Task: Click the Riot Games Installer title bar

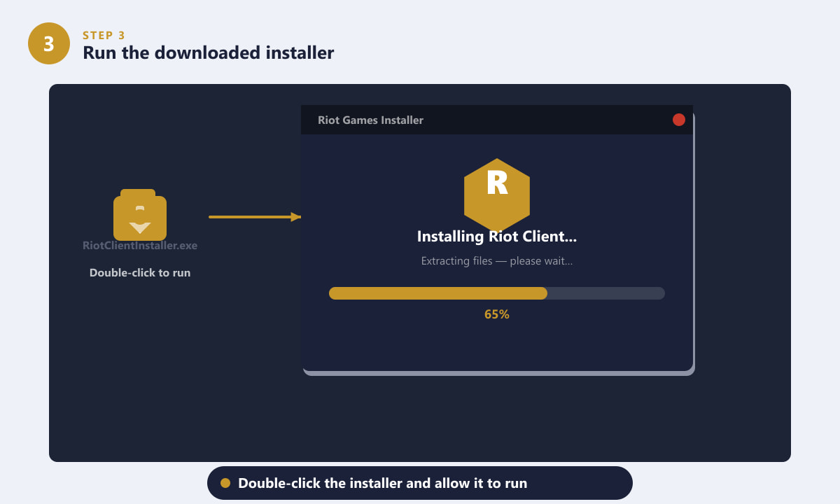Action: click(497, 120)
